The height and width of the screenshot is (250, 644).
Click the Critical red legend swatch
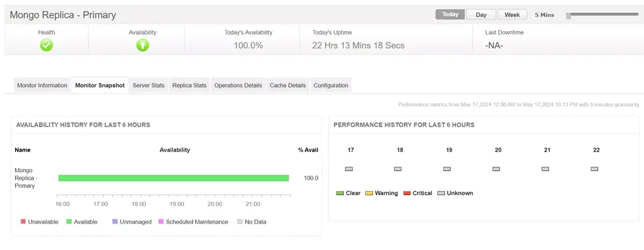(407, 193)
